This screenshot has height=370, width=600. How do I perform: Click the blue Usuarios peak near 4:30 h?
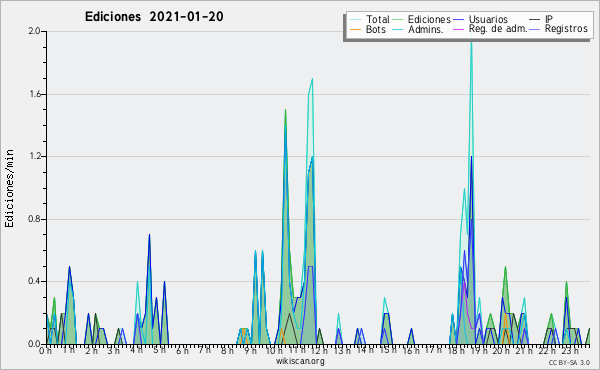[x=149, y=235]
